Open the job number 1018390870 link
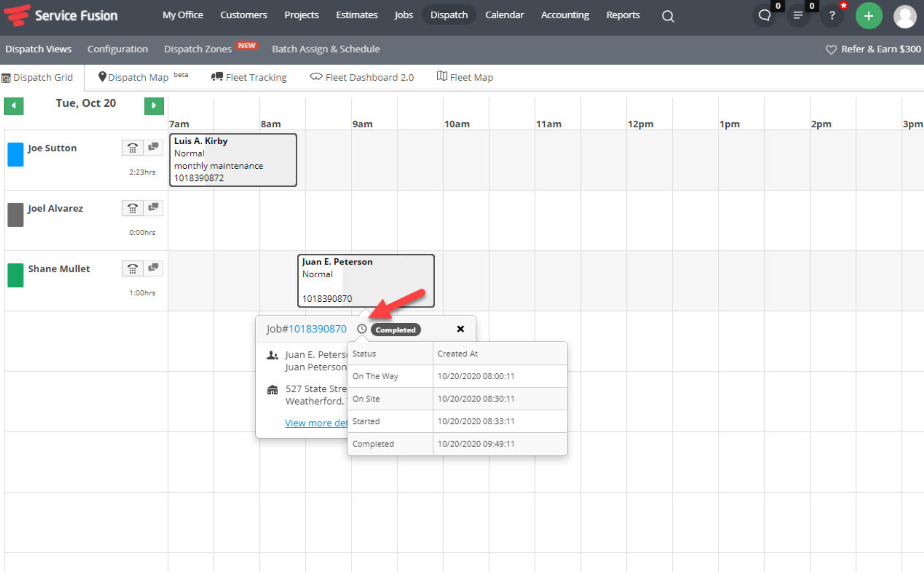The height and width of the screenshot is (572, 924). 317,329
